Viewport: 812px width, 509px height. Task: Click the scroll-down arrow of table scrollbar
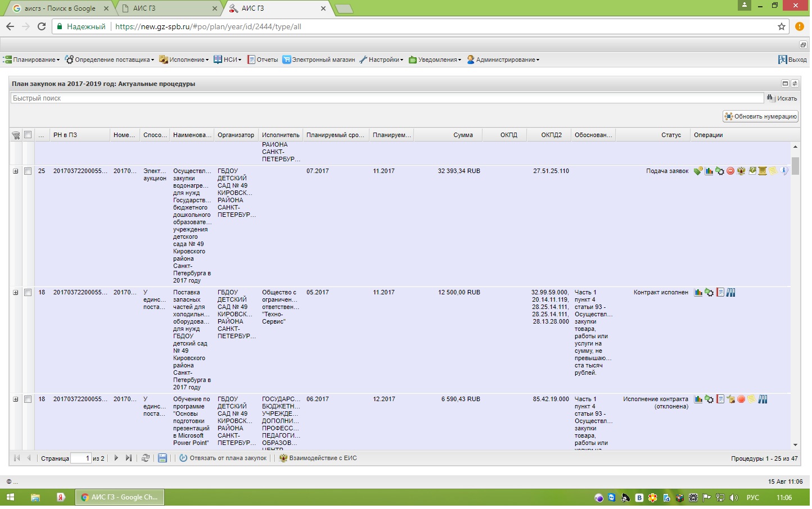click(x=795, y=445)
